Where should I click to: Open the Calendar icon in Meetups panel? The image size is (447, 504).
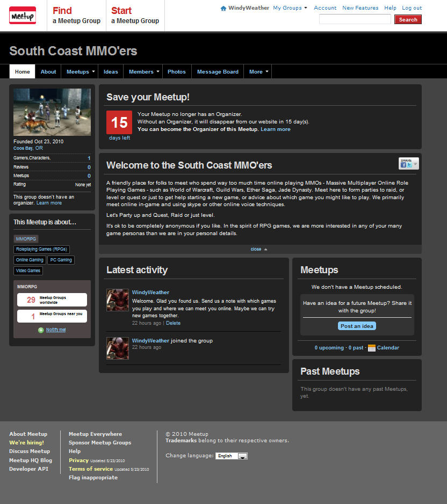[371, 348]
